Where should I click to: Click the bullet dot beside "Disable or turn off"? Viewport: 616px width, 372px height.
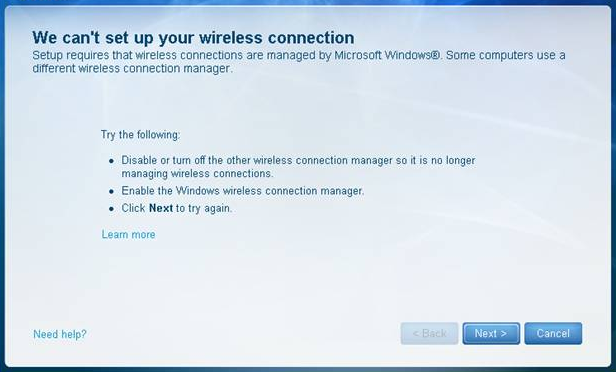pos(112,161)
